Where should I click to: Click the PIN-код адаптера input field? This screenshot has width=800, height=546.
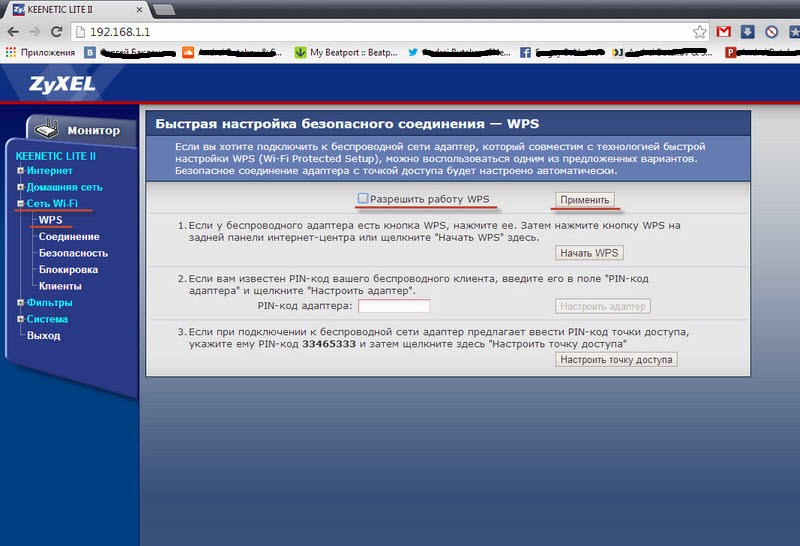coord(394,306)
